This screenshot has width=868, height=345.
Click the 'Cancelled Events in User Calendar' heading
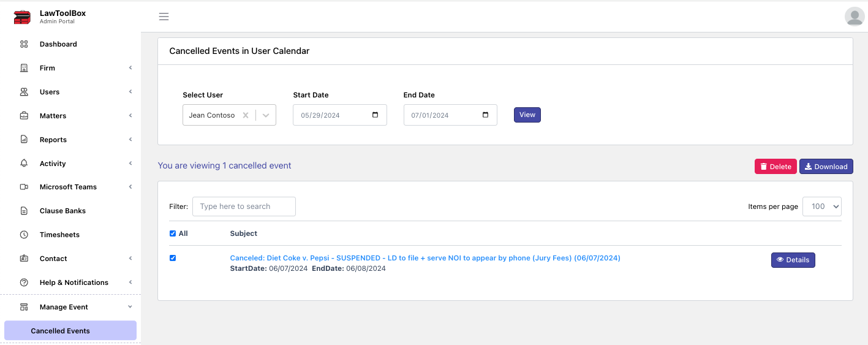click(x=240, y=51)
